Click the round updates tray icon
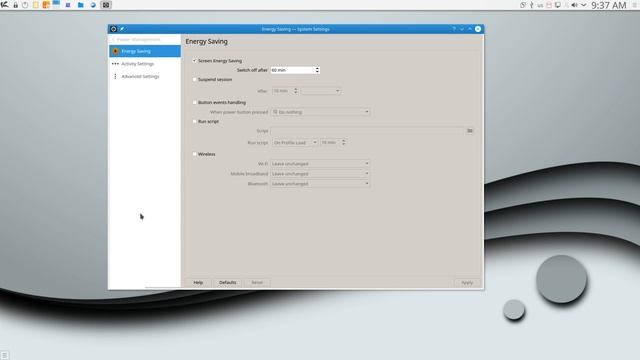Image resolution: width=640 pixels, height=360 pixels. 523,5
